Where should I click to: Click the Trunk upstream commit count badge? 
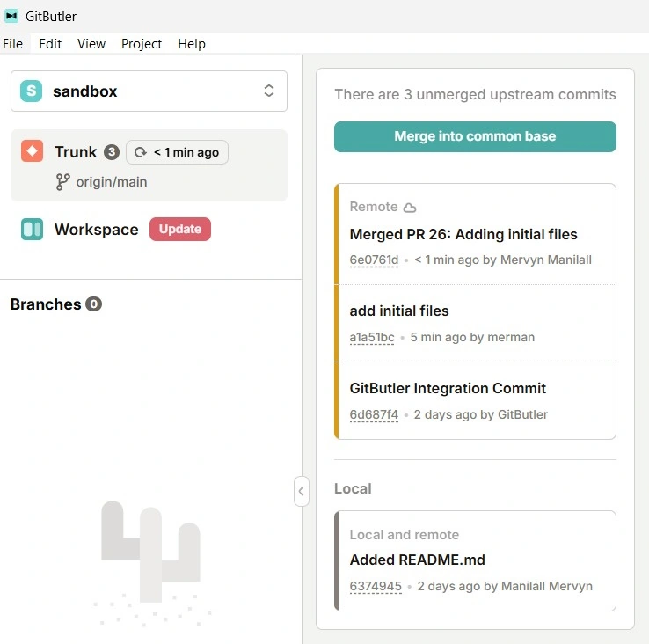coord(112,152)
